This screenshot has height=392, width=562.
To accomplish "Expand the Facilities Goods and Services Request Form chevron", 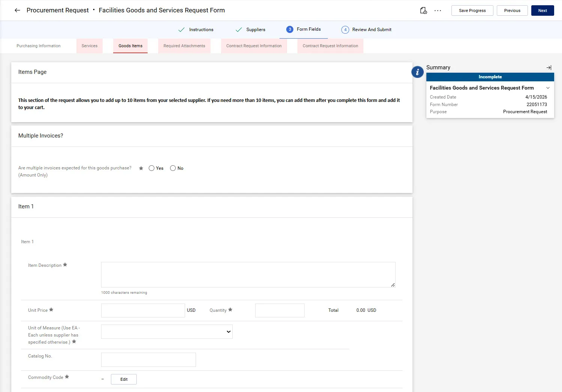I will (548, 88).
